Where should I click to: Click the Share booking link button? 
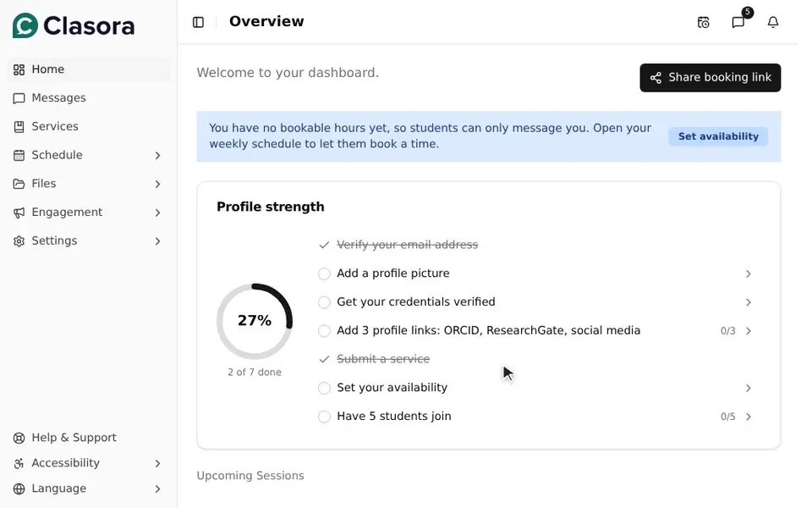coord(710,78)
